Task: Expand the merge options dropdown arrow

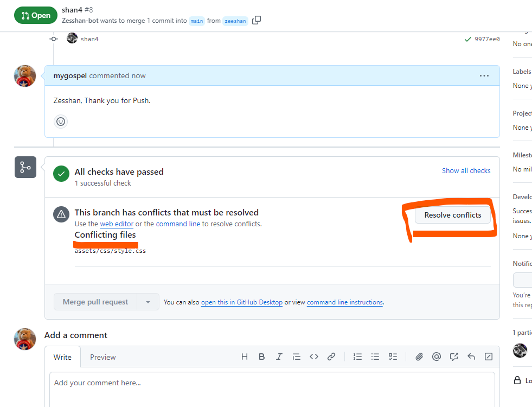Action: click(x=148, y=302)
